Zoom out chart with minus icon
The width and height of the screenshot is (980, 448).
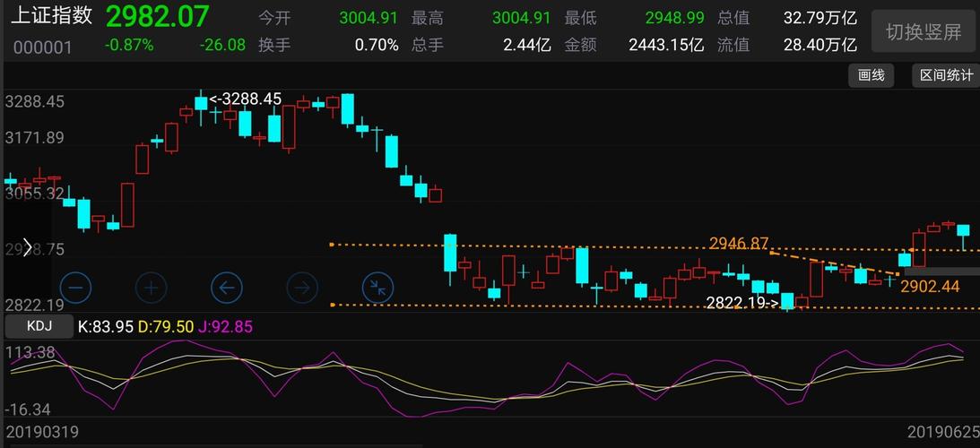click(x=75, y=288)
